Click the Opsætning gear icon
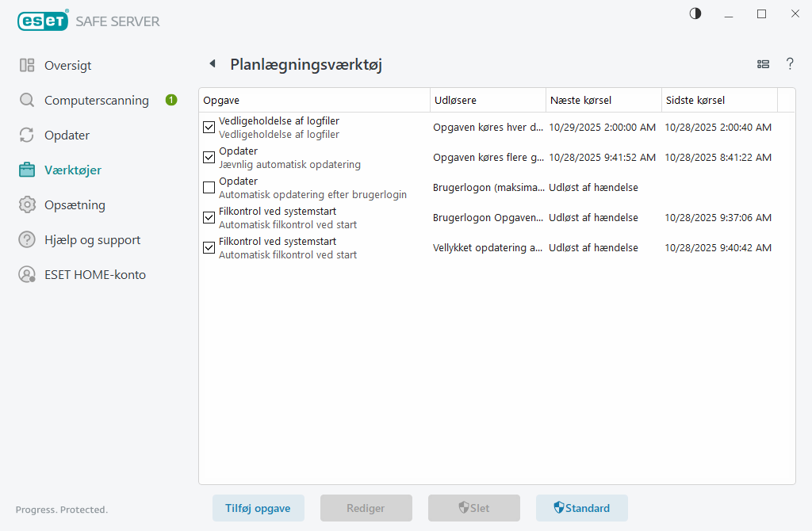812x531 pixels. (x=27, y=205)
